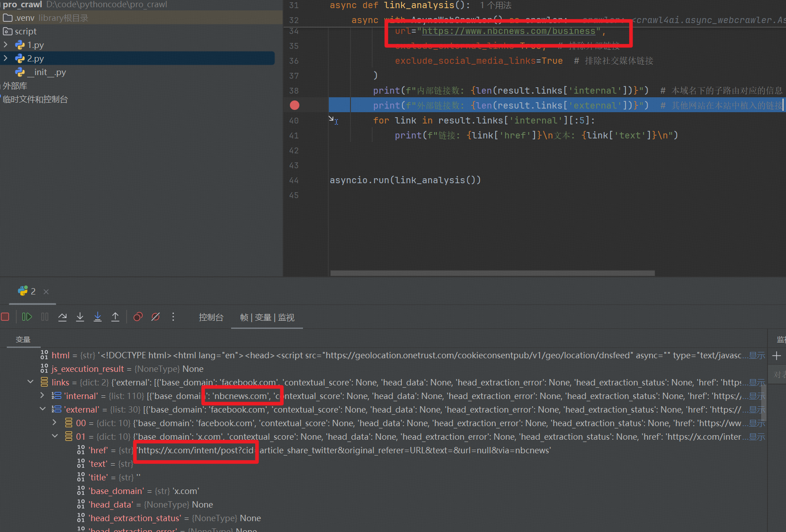
Task: Expand the 00 dict entry
Action: (x=54, y=423)
